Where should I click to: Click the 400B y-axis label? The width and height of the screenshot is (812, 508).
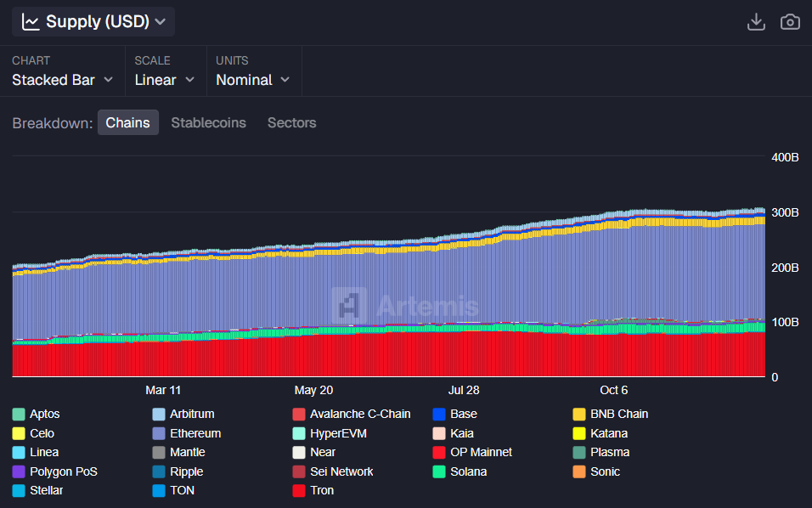pos(785,157)
